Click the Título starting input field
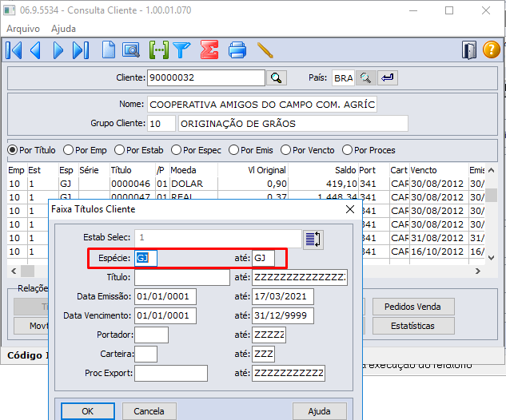Viewport: 506px width, 420px height. tap(182, 278)
